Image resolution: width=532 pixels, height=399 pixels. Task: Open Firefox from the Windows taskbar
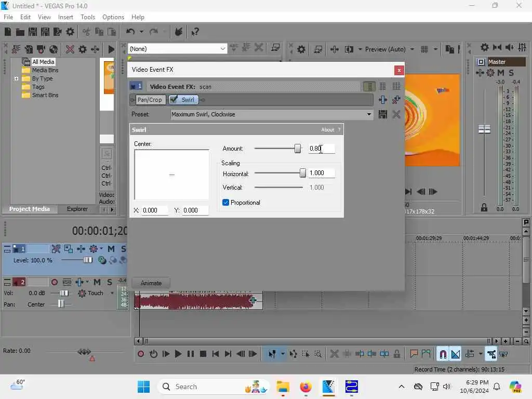pyautogui.click(x=305, y=387)
